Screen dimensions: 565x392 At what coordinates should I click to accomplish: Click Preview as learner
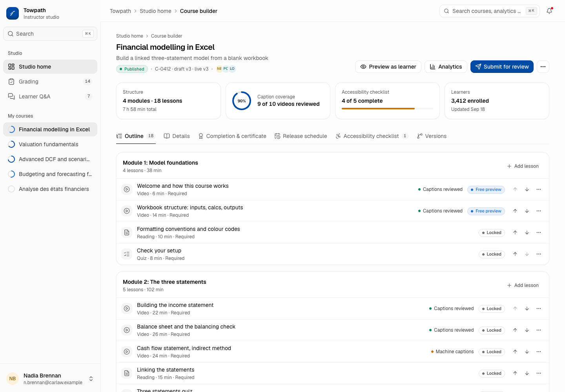point(388,67)
